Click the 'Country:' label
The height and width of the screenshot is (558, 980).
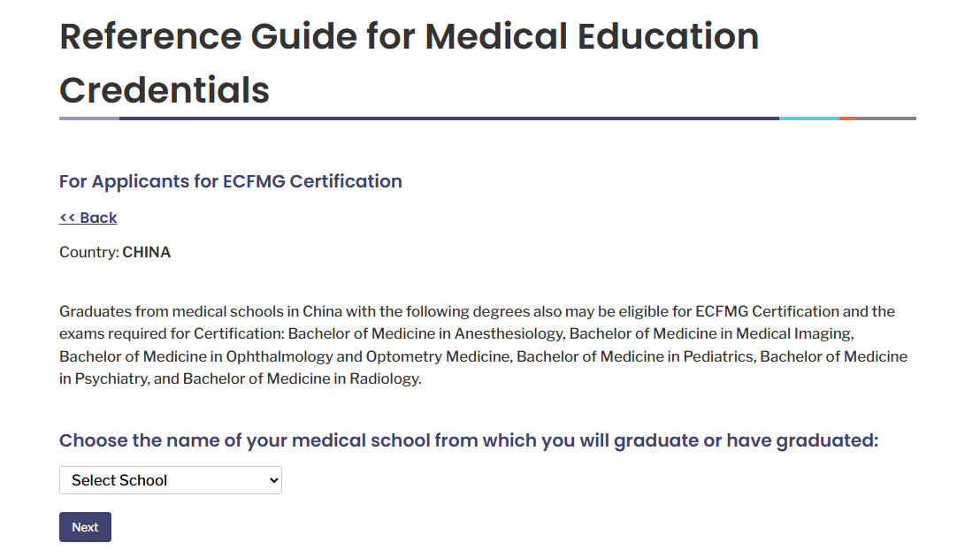[88, 252]
